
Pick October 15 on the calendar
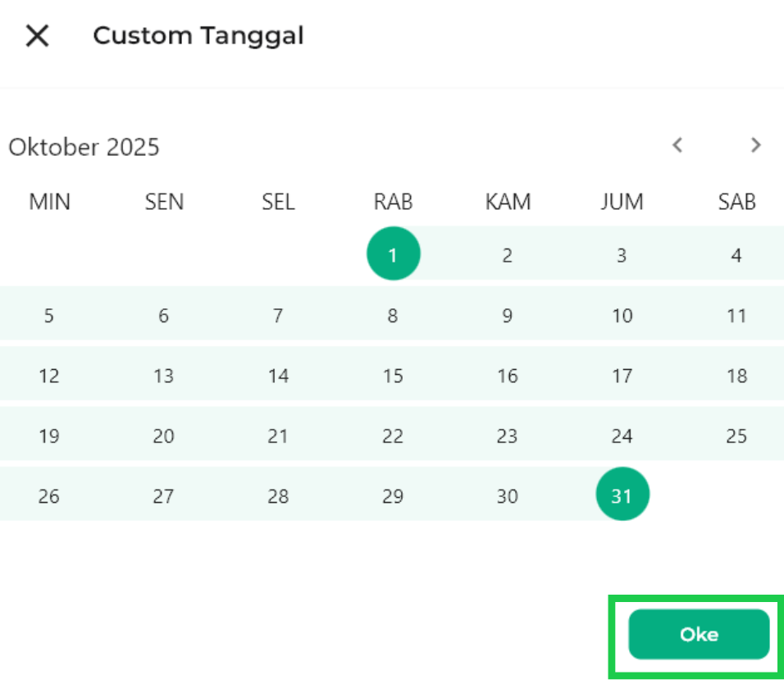pos(393,376)
